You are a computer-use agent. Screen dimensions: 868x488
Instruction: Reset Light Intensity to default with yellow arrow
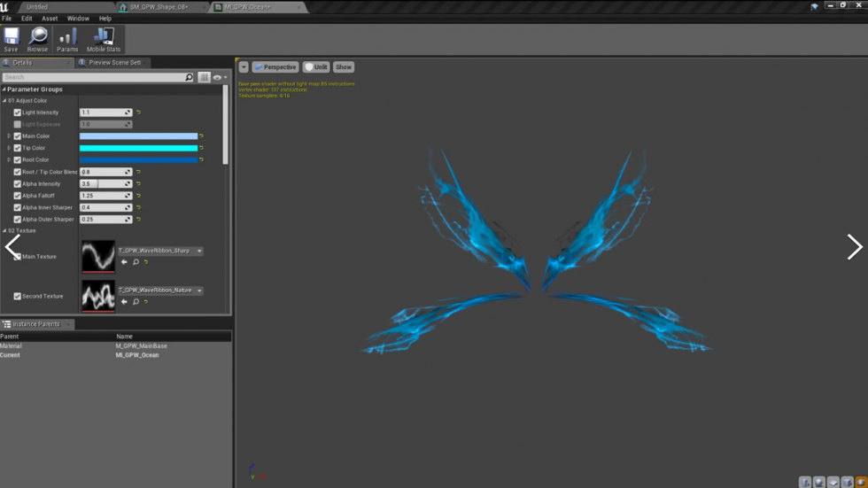click(x=139, y=112)
